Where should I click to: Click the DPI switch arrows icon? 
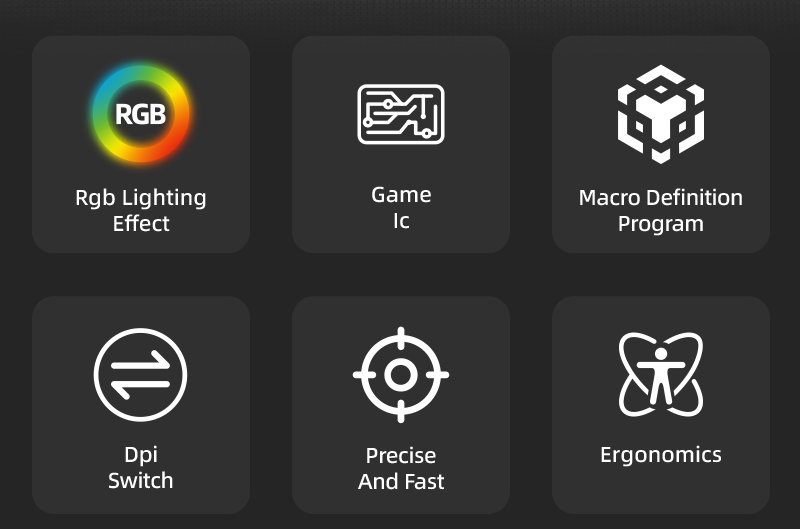point(140,375)
